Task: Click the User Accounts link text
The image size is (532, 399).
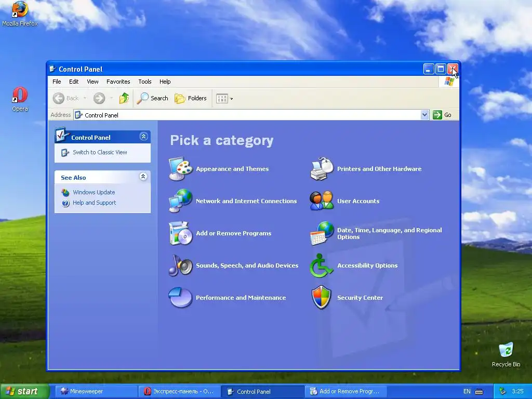Action: point(358,201)
